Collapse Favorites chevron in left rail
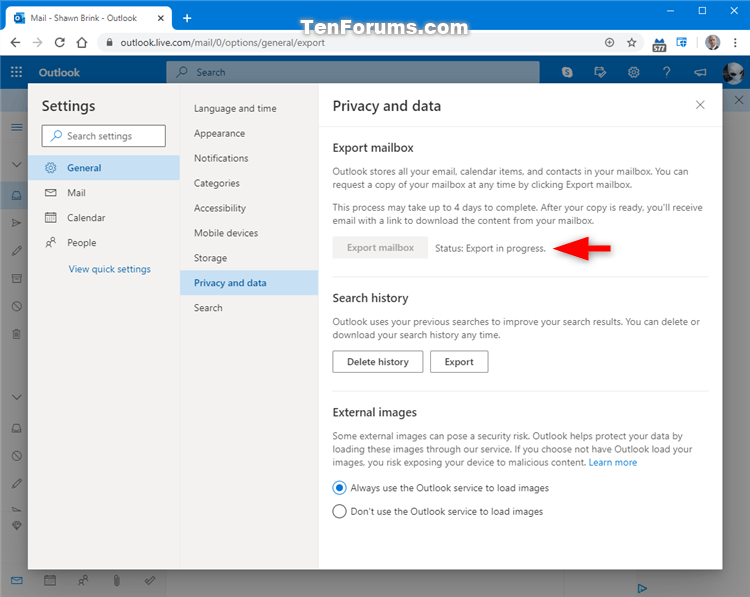Image resolution: width=750 pixels, height=597 pixels. point(16,165)
